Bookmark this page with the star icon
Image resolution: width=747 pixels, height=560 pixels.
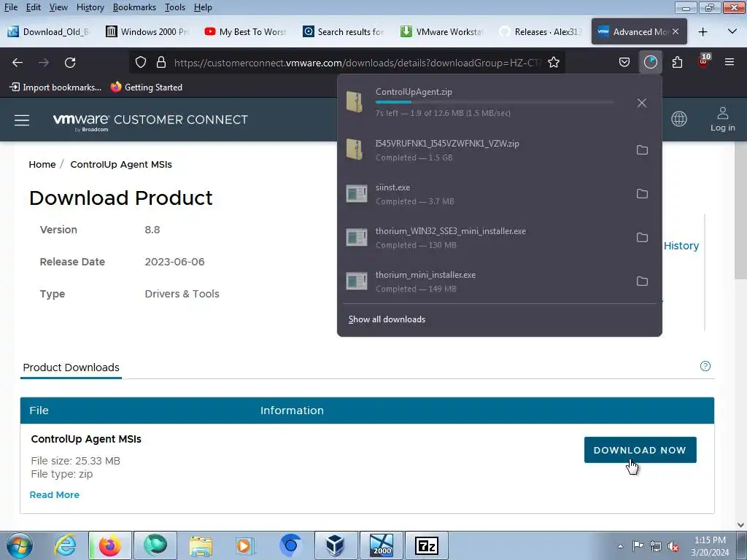point(554,63)
